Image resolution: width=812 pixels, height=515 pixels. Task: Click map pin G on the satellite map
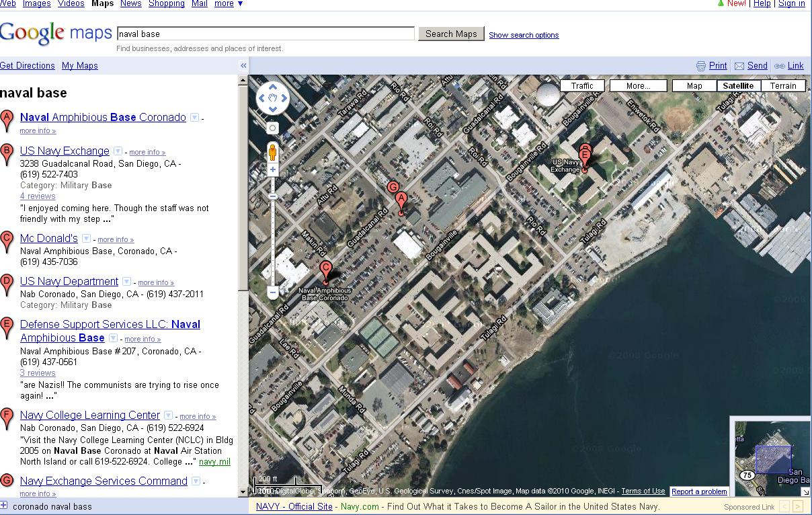pyautogui.click(x=394, y=188)
